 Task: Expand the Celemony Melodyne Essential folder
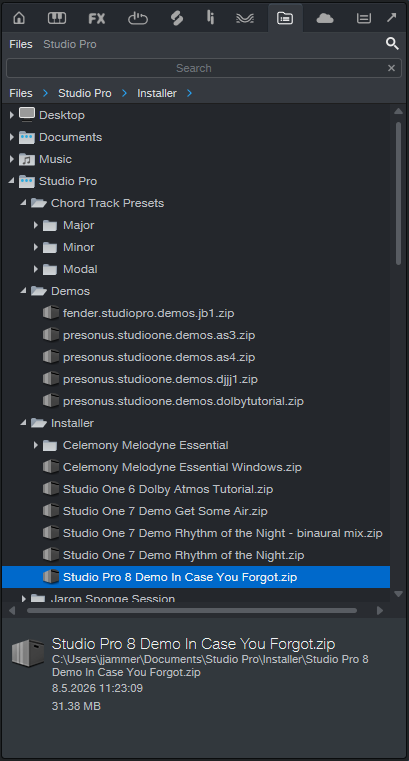(35, 445)
